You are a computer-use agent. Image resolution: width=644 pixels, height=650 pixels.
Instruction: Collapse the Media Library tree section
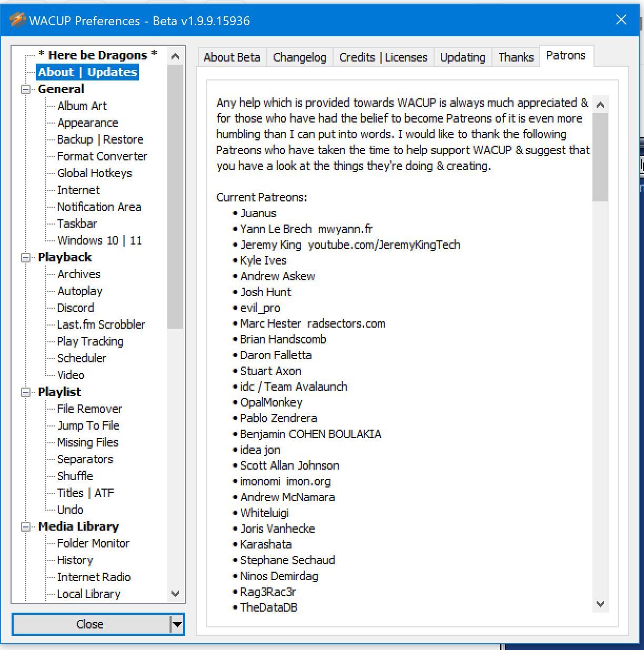point(25,527)
